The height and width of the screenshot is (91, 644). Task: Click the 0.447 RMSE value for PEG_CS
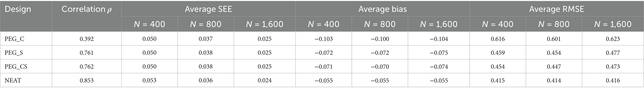point(554,66)
